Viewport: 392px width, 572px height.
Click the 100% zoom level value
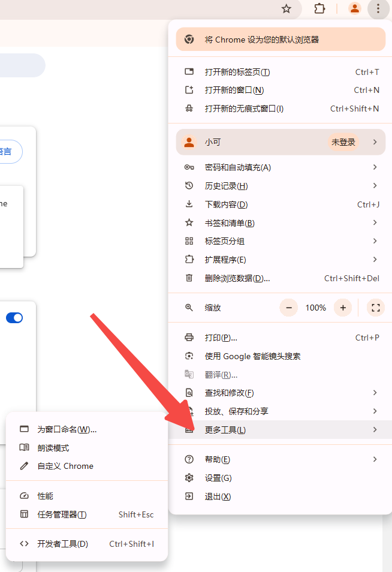point(316,308)
